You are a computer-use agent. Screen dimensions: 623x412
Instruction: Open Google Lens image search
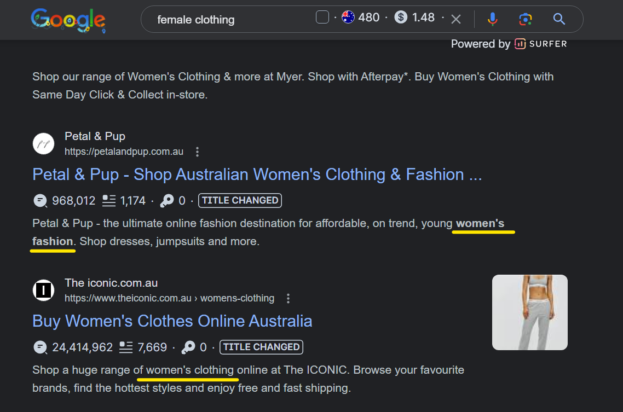(x=525, y=19)
